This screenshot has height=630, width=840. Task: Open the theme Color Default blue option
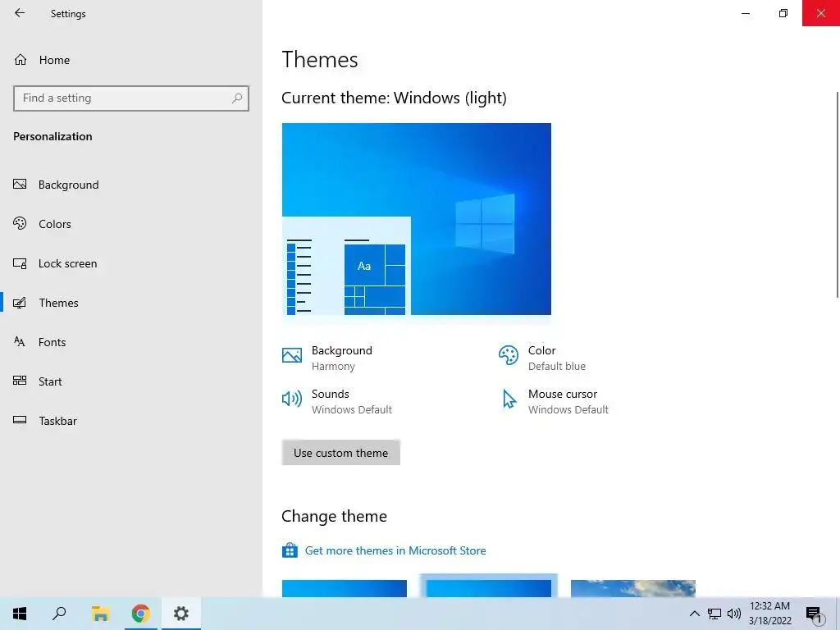[x=541, y=358]
